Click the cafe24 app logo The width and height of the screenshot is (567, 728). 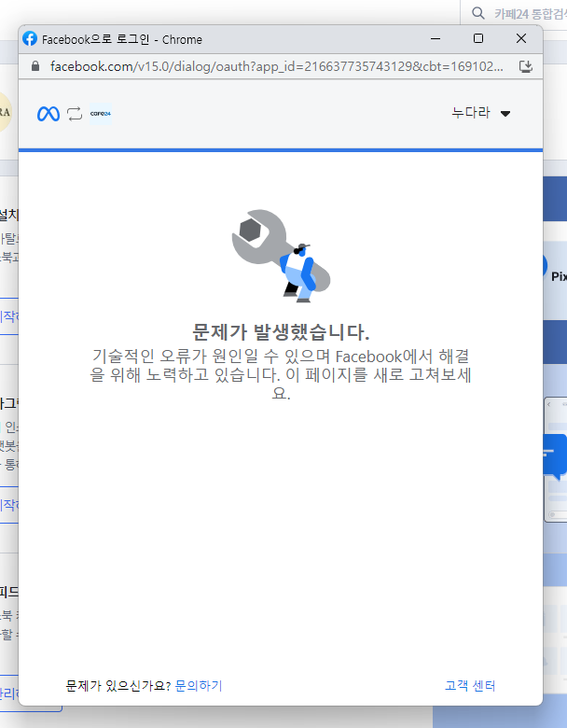pos(101,114)
